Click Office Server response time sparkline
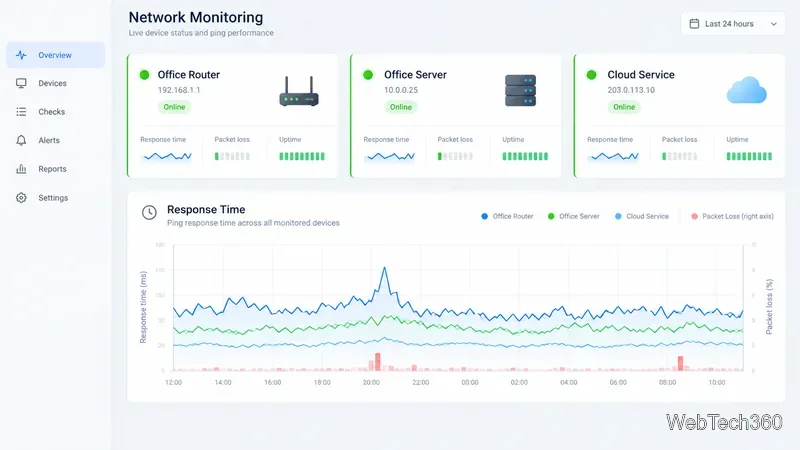Screen dimensions: 800x450 point(390,157)
